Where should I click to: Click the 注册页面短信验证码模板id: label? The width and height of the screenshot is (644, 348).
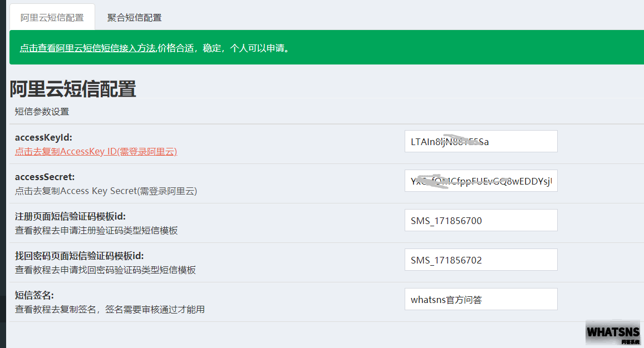(x=70, y=216)
